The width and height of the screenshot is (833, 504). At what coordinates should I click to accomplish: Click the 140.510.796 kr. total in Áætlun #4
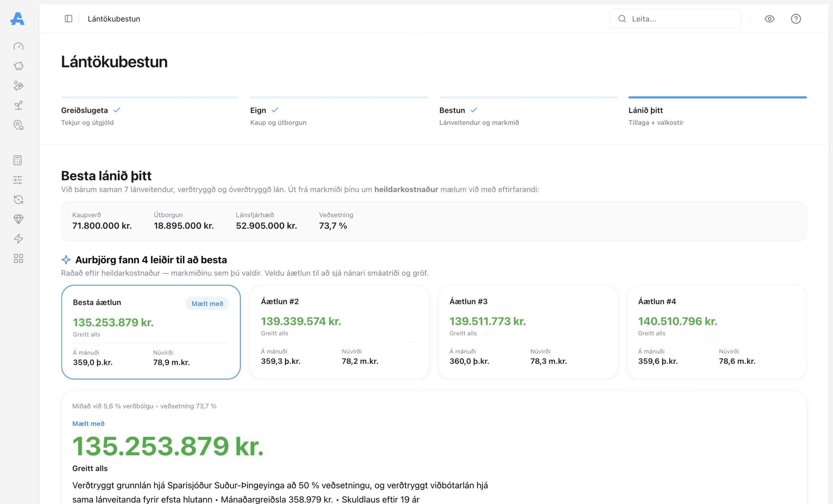point(678,321)
